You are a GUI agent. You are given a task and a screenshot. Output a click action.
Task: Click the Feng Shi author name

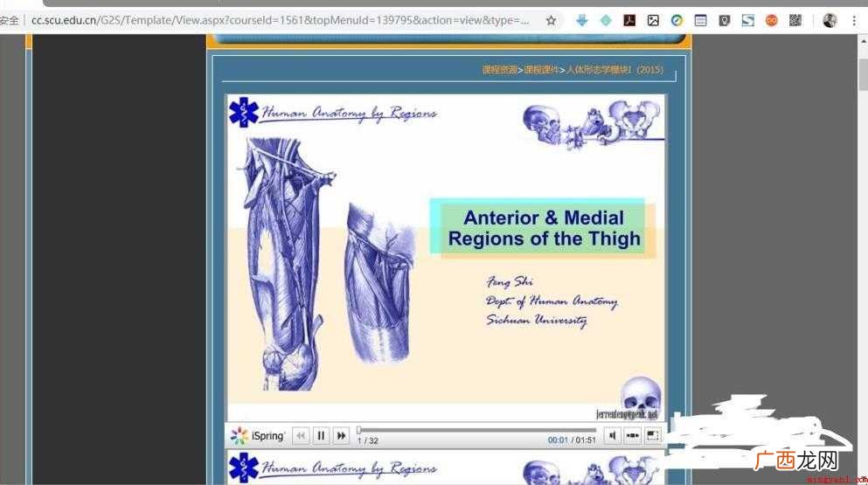pos(510,281)
